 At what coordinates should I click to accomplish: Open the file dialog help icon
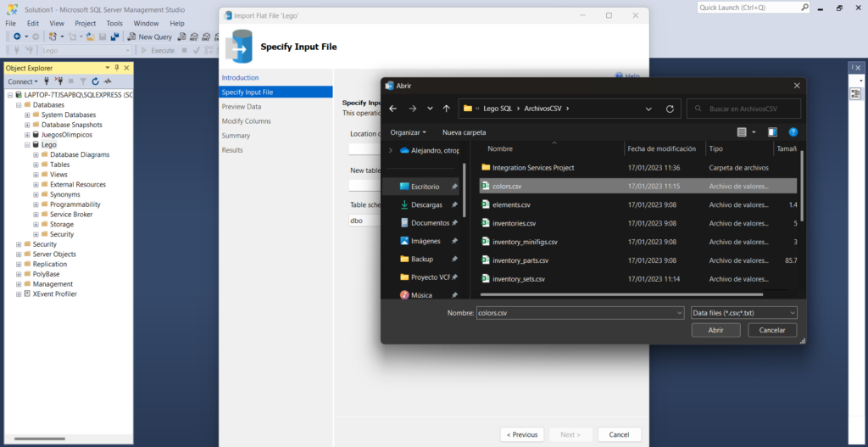click(793, 132)
